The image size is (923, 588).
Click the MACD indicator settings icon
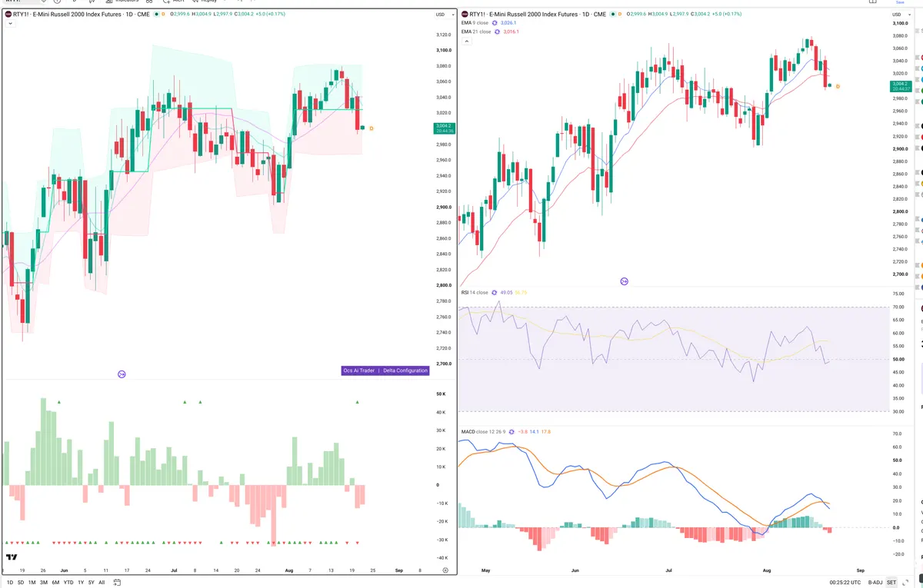tap(512, 431)
